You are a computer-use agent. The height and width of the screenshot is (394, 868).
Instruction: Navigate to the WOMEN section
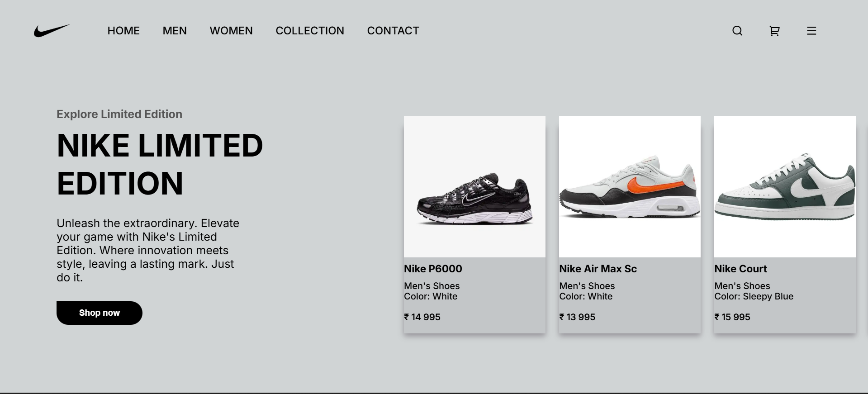click(x=231, y=31)
